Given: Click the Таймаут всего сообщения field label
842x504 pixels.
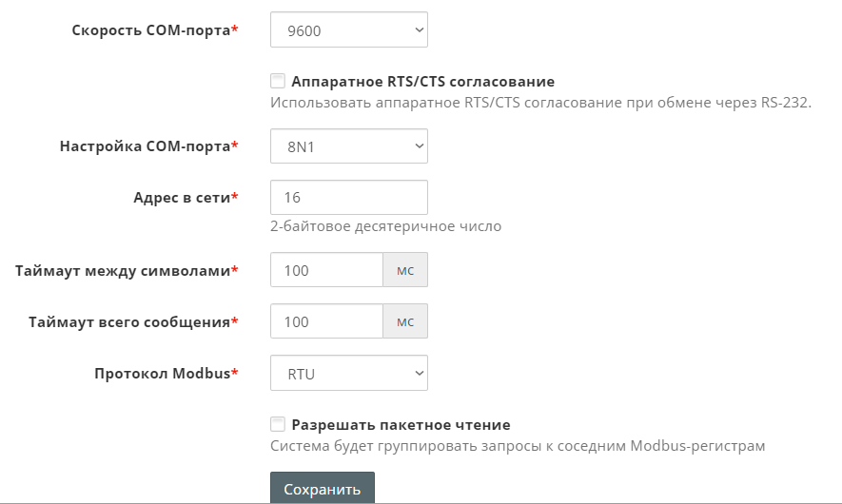Looking at the screenshot, I should tap(129, 321).
